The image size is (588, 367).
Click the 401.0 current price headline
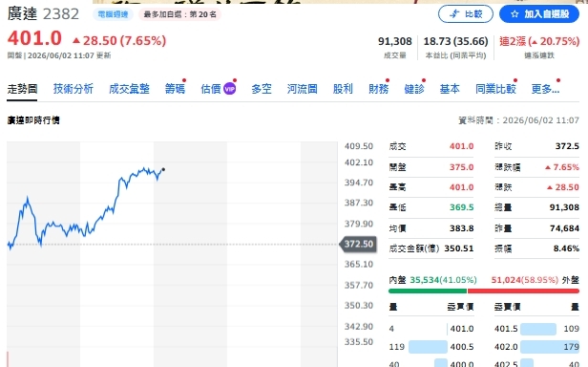tap(34, 38)
